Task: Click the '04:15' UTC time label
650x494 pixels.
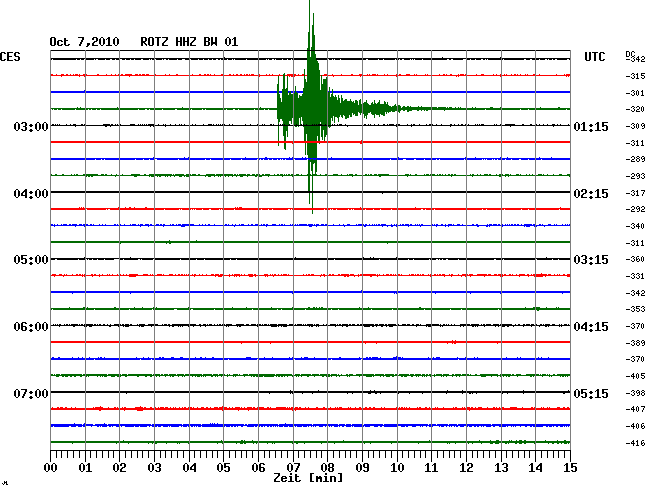Action: click(x=591, y=327)
